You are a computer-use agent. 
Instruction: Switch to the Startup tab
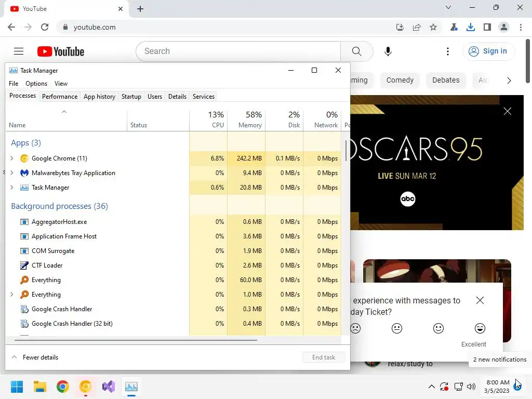pos(131,97)
